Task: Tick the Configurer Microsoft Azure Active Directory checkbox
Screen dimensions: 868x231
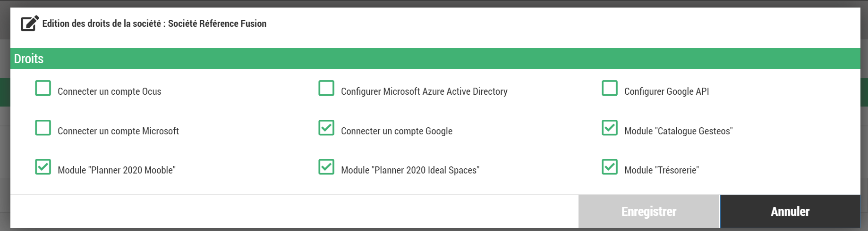Action: 326,88
